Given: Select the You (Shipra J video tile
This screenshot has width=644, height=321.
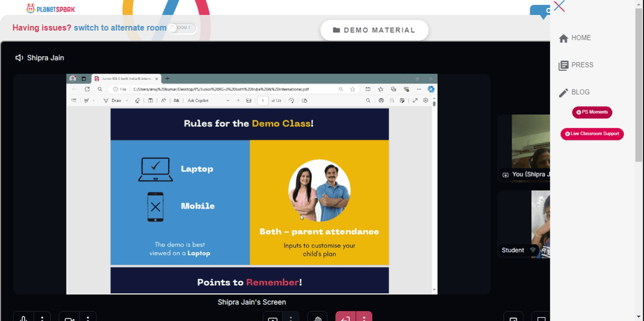Looking at the screenshot, I should [524, 148].
